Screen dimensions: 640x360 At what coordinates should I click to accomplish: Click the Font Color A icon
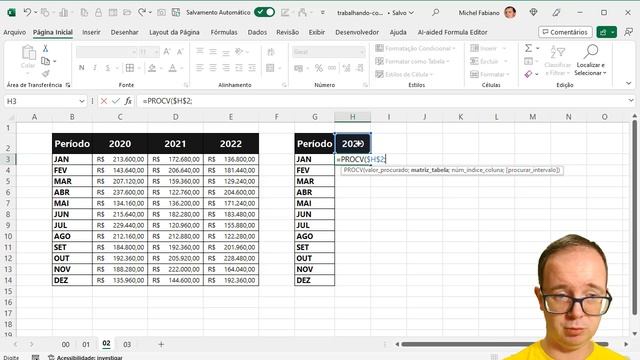[x=173, y=68]
